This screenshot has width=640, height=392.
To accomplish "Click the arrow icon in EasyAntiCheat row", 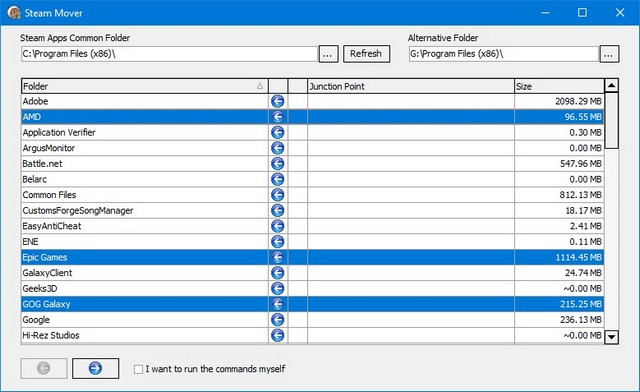I will (278, 226).
